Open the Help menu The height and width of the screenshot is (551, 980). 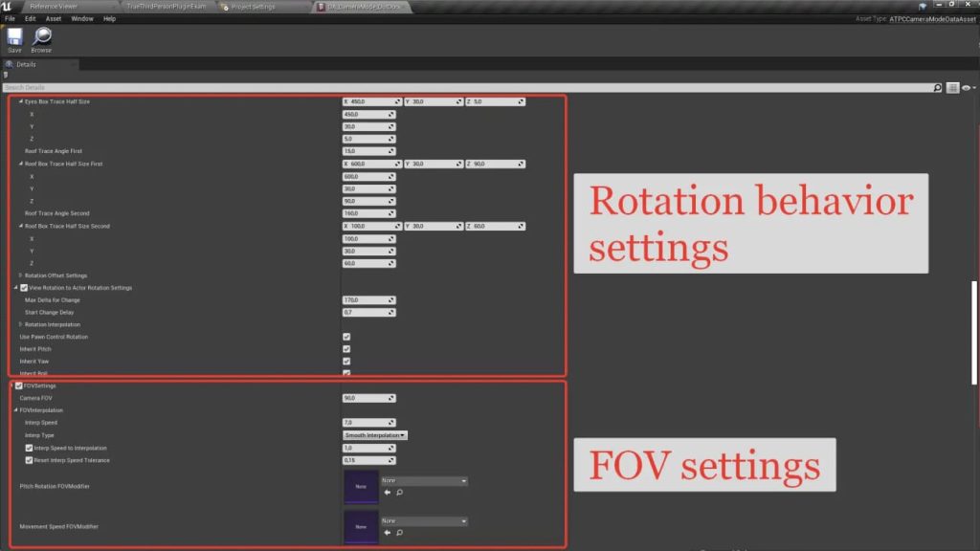(109, 19)
